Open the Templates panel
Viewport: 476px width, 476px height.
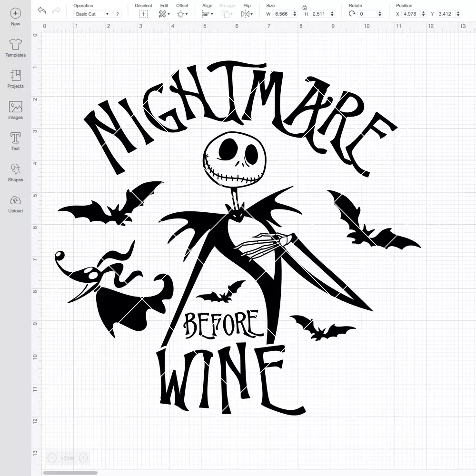(16, 48)
